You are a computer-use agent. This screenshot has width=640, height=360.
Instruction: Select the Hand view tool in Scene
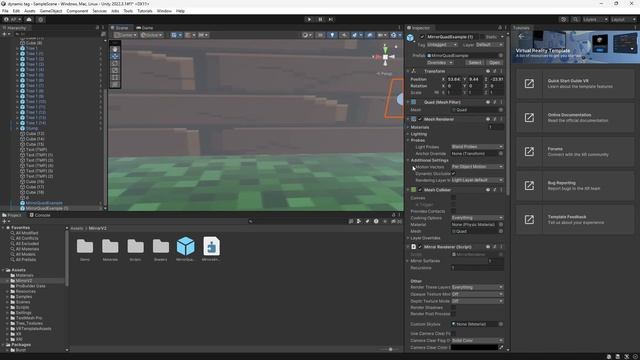pyautogui.click(x=115, y=49)
